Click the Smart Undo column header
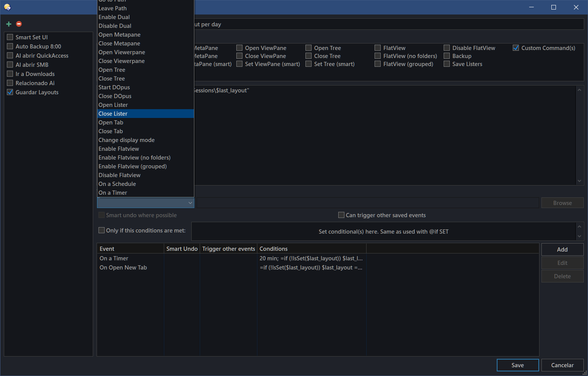588x376 pixels. click(182, 249)
